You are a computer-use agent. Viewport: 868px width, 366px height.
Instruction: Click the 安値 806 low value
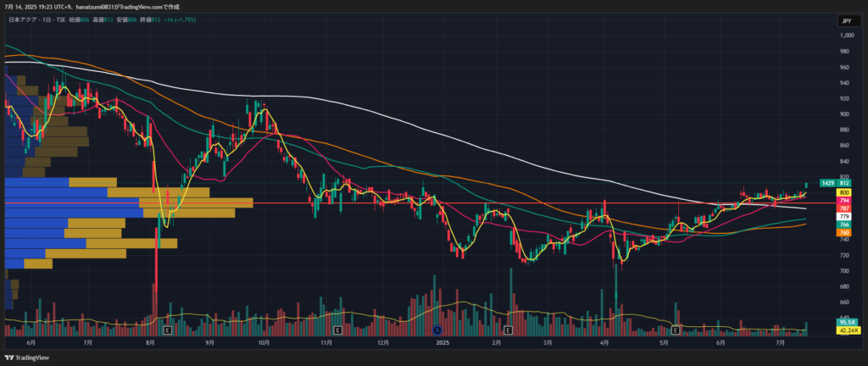click(x=125, y=19)
